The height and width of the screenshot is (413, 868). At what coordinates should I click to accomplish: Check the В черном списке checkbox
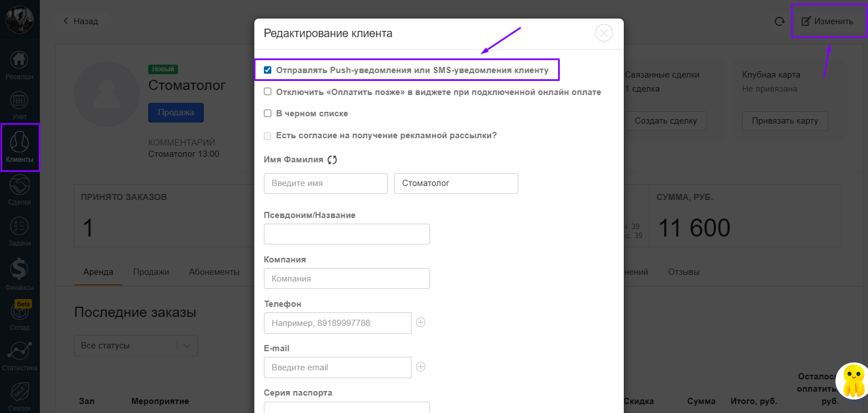click(268, 114)
